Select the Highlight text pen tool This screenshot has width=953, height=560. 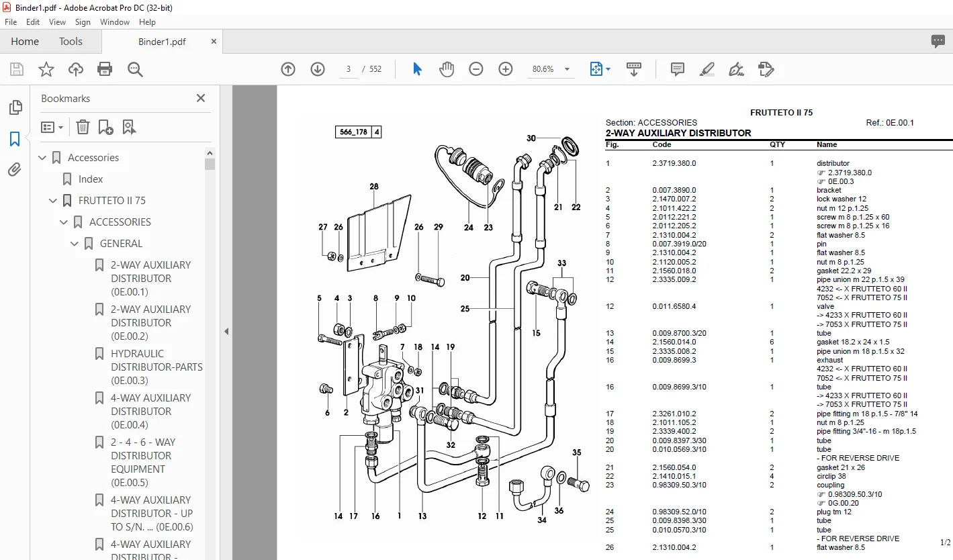pos(707,69)
